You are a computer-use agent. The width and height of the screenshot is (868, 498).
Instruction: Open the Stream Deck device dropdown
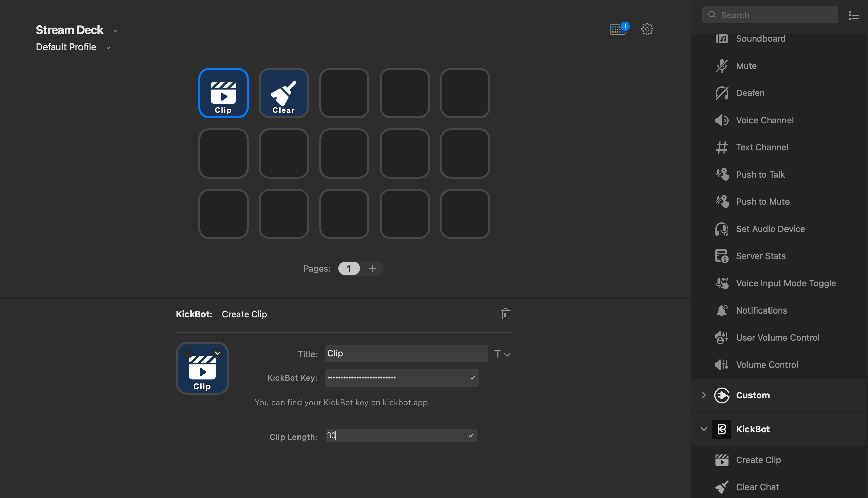pos(116,31)
